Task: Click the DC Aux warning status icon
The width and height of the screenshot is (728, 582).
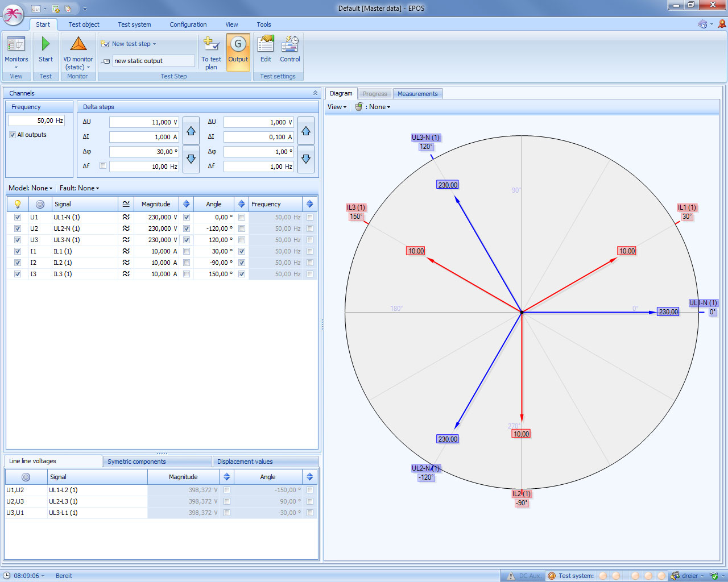Action: pyautogui.click(x=511, y=576)
